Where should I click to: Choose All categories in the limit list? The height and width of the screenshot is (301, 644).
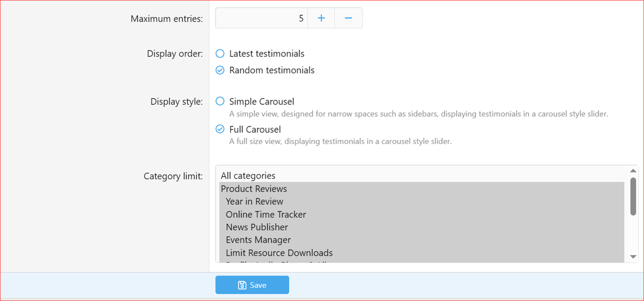pyautogui.click(x=248, y=176)
